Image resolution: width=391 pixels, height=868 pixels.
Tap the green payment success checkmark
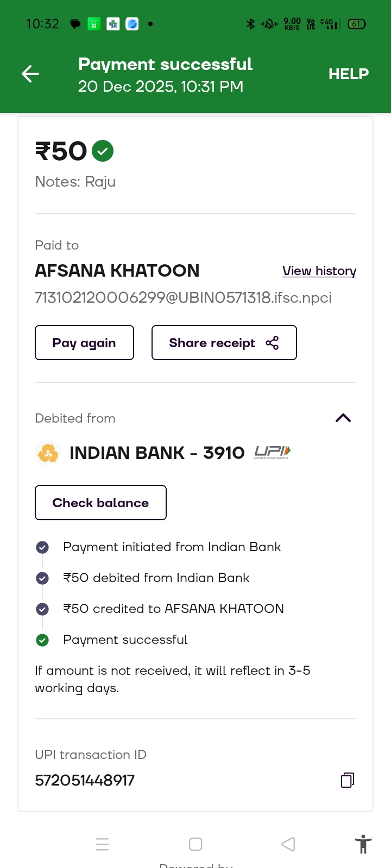pyautogui.click(x=103, y=151)
